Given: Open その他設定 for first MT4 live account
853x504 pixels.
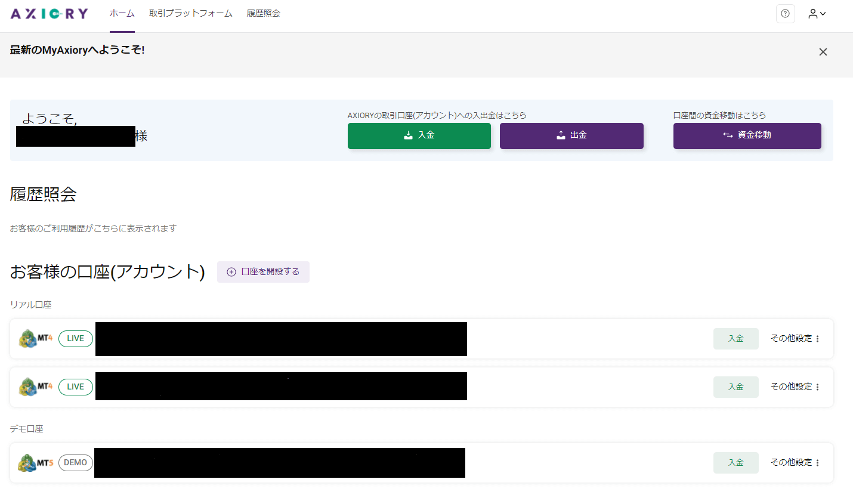Looking at the screenshot, I should (795, 338).
